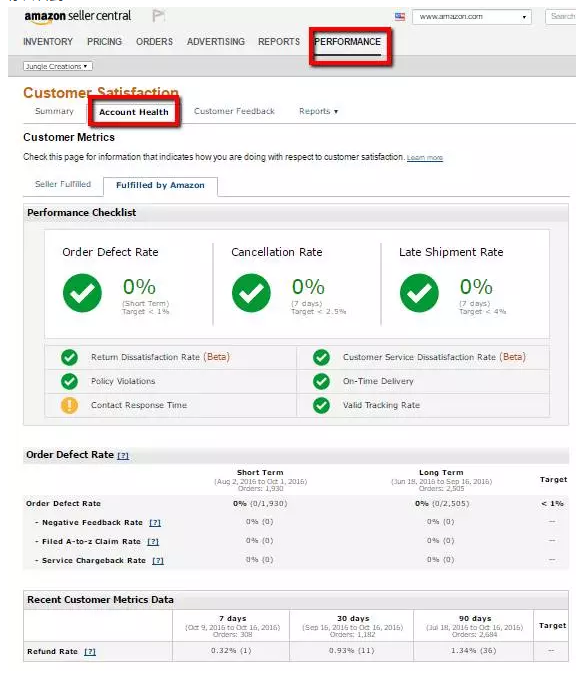
Task: Open the ADVERTISING menu
Action: 216,42
